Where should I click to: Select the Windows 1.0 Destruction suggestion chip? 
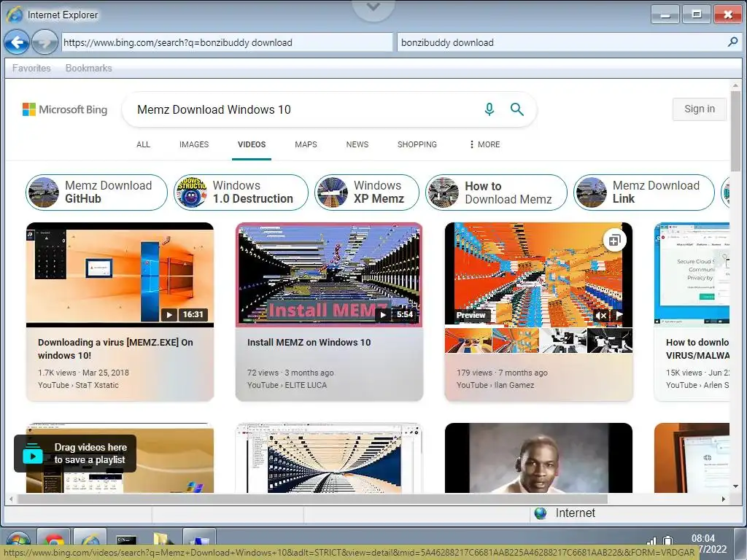pyautogui.click(x=241, y=192)
